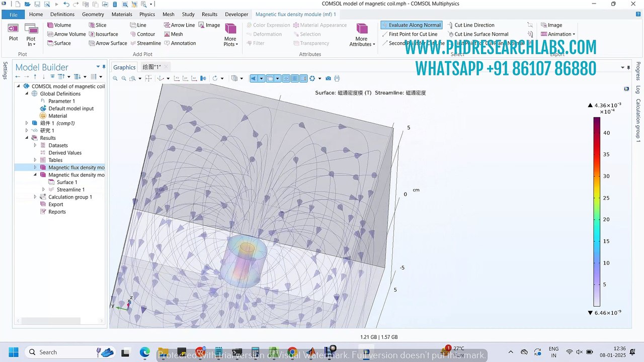Enable Cut Line Surface Normal selection
The height and width of the screenshot is (362, 644).
tap(478, 34)
